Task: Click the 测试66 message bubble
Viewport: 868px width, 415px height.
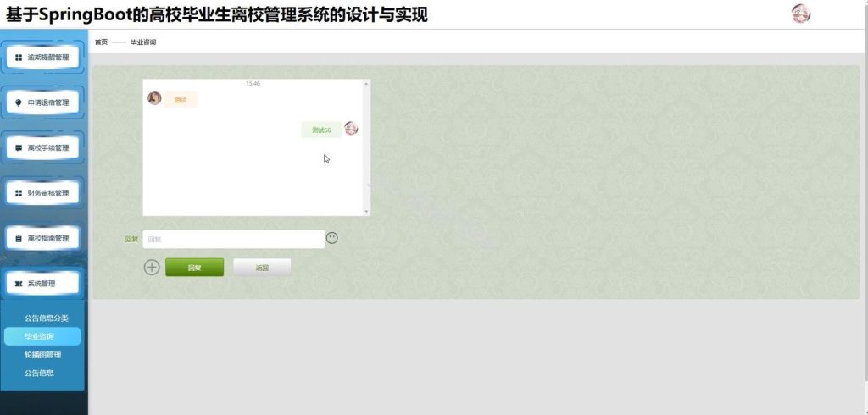Action: 321,130
